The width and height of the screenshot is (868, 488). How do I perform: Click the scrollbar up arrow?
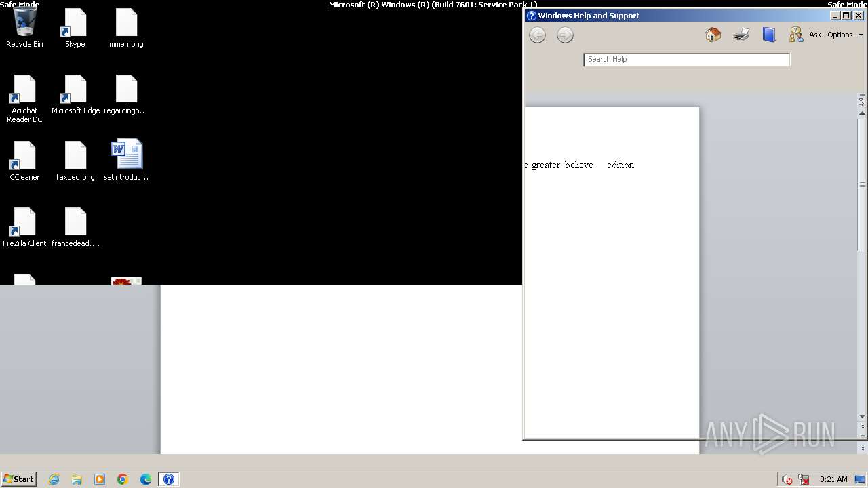(x=863, y=113)
